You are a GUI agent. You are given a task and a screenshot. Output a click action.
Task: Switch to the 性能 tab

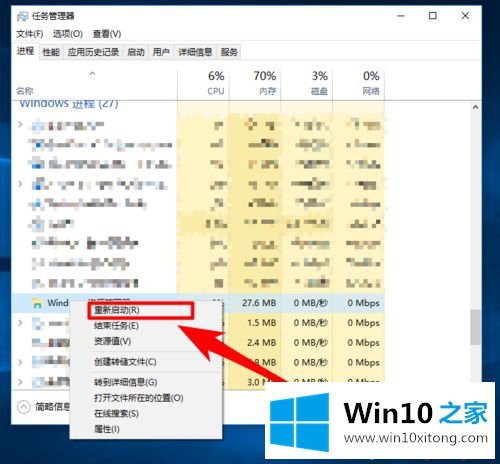coord(51,52)
